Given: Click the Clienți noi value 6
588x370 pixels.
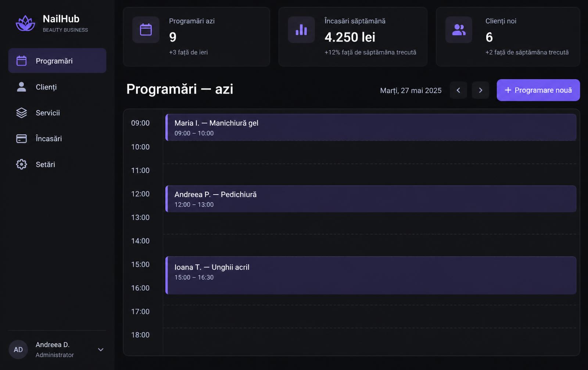Looking at the screenshot, I should click(x=489, y=37).
